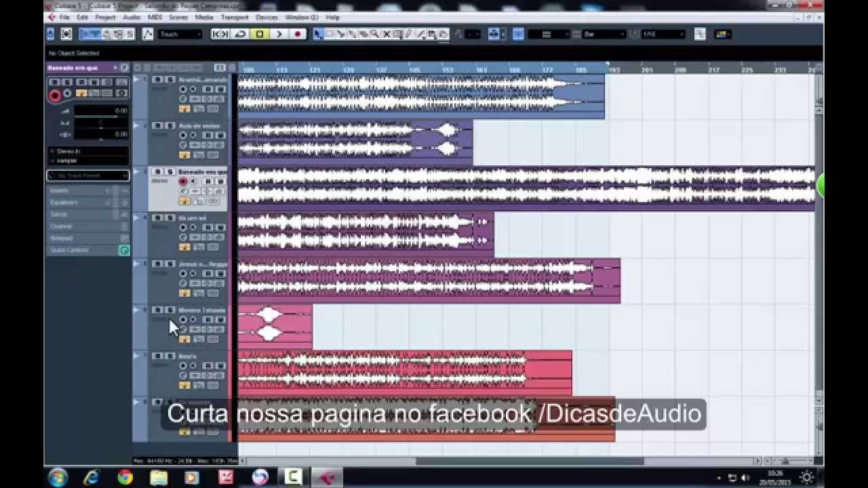This screenshot has width=868, height=488.
Task: Click the orange freeze button on track 5
Action: pos(184,293)
